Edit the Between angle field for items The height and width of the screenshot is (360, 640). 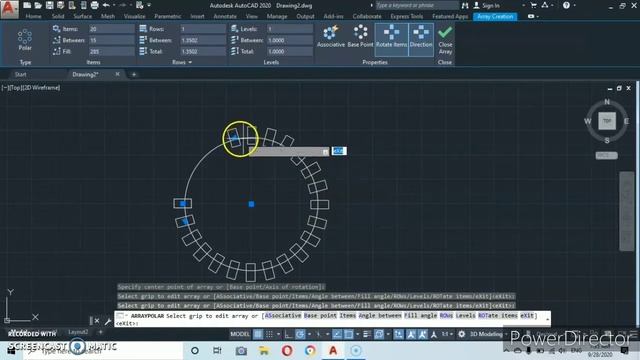coord(111,40)
